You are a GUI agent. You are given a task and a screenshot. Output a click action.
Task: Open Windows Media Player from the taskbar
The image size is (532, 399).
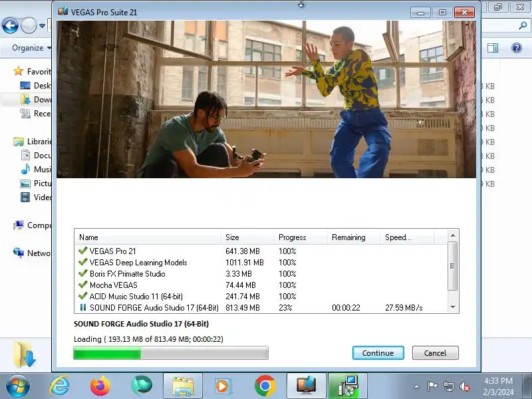point(223,386)
